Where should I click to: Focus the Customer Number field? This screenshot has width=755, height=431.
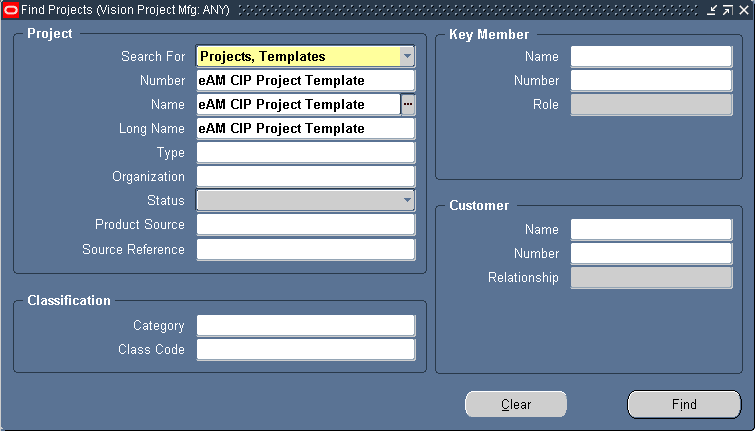pyautogui.click(x=651, y=253)
